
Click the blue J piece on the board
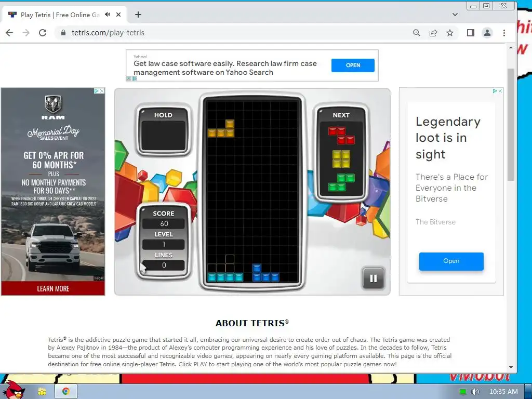(x=266, y=273)
